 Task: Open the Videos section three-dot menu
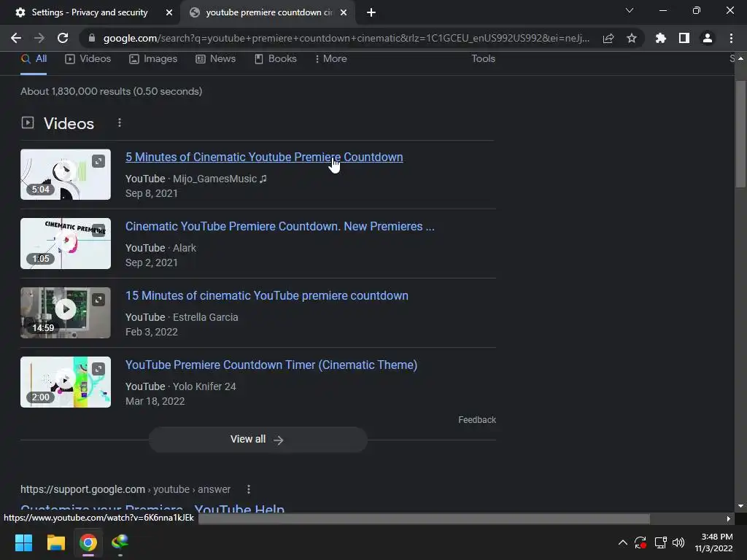pos(120,122)
